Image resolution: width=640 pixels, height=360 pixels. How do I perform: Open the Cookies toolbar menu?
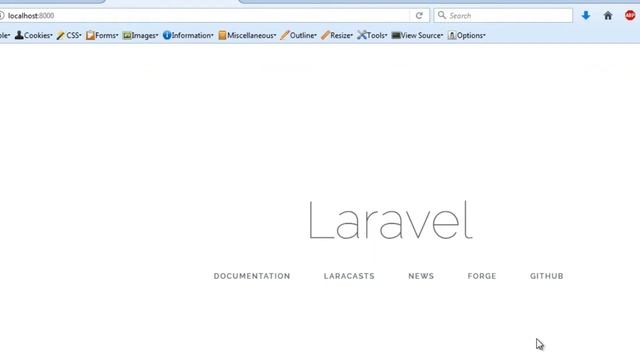[33, 36]
